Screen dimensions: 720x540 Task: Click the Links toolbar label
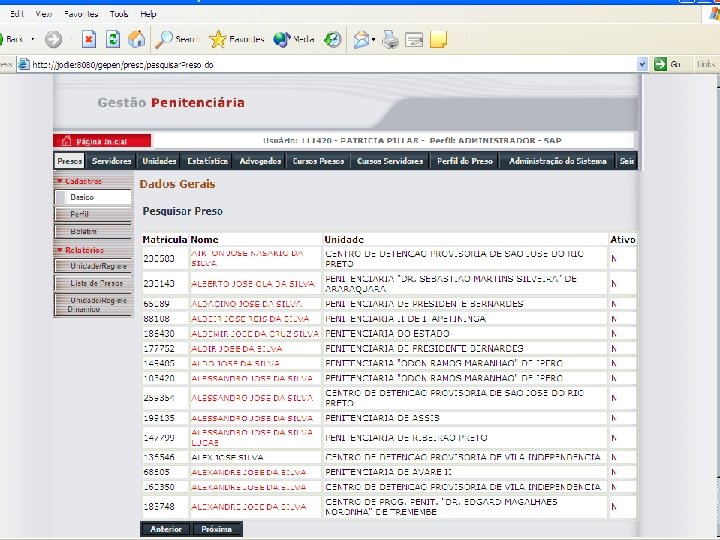point(706,64)
